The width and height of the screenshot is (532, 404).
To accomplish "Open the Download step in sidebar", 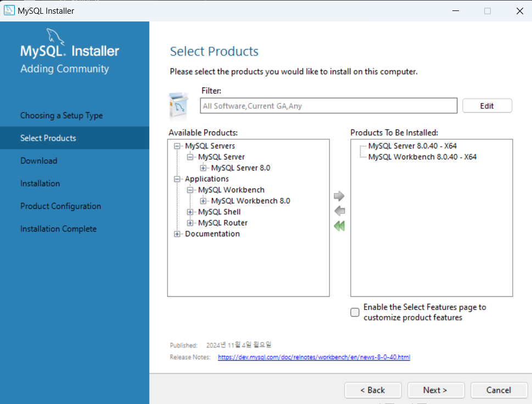I will (x=38, y=161).
